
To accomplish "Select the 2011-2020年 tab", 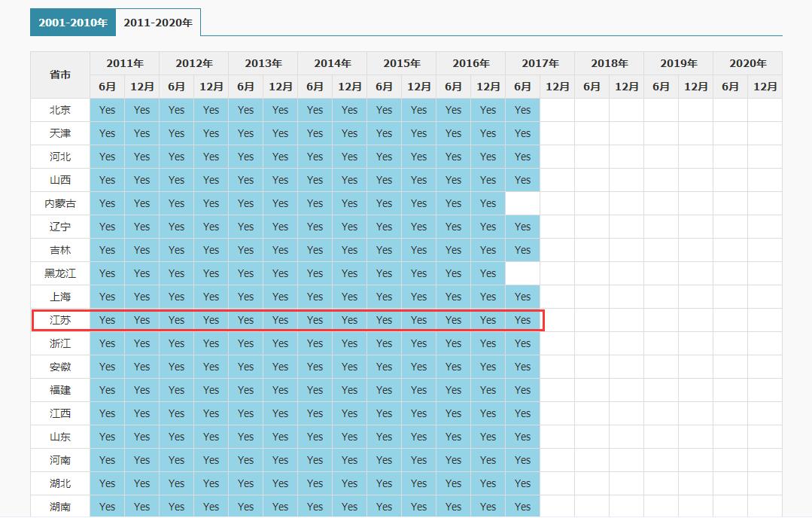I will point(158,23).
